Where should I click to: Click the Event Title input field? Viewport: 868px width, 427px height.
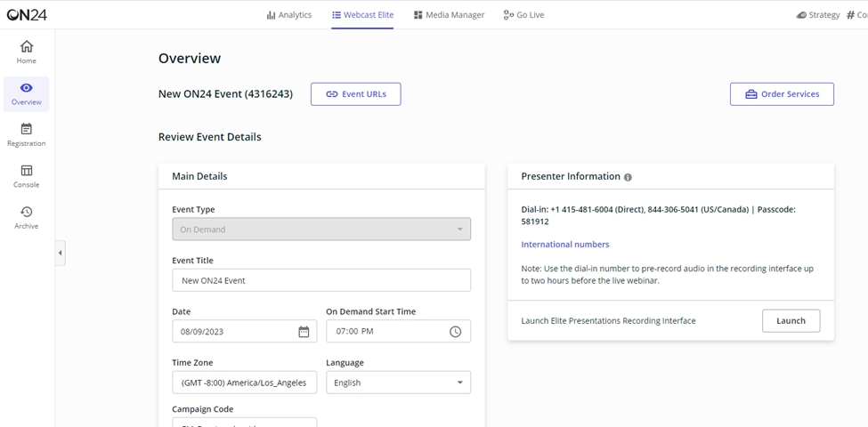click(x=321, y=280)
